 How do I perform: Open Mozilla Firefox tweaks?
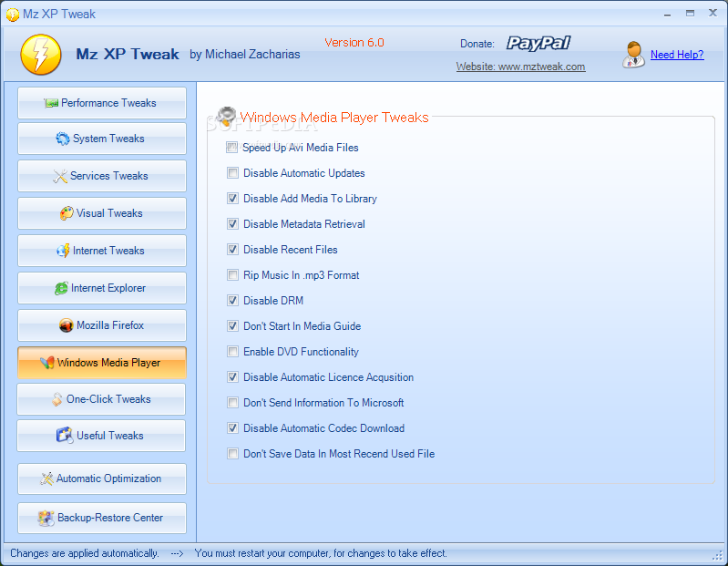tap(102, 325)
